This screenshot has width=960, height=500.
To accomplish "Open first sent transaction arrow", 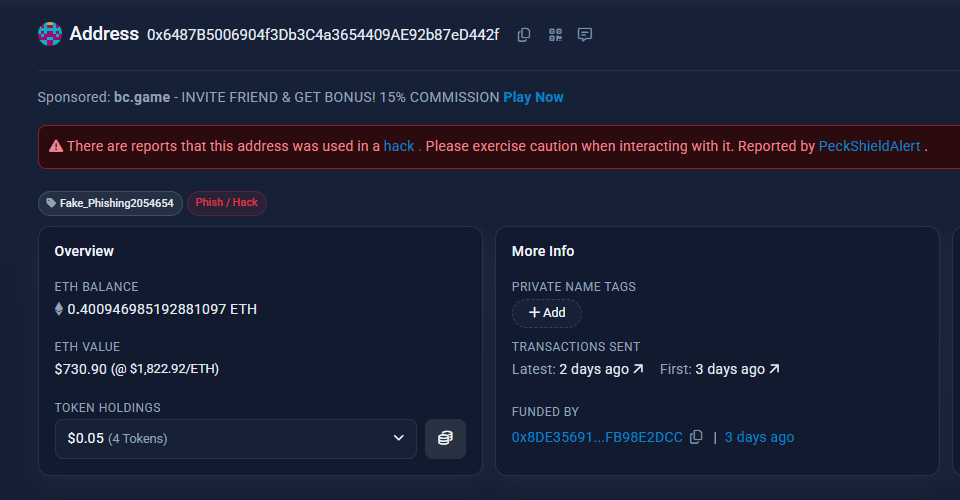I will [774, 368].
